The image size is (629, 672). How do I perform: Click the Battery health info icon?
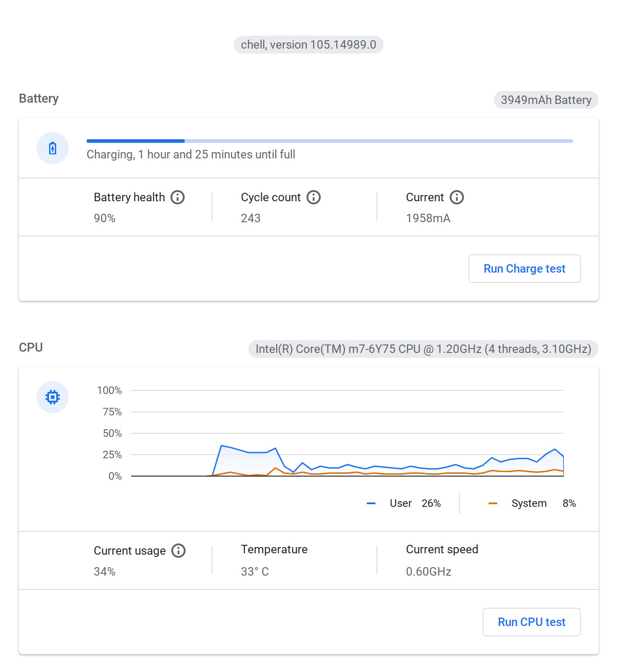tap(178, 197)
